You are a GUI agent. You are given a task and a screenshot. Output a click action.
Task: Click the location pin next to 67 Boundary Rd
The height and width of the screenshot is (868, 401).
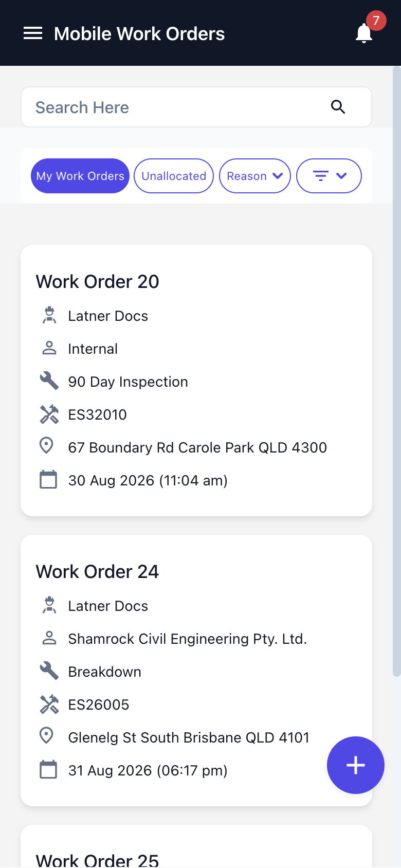pos(46,446)
